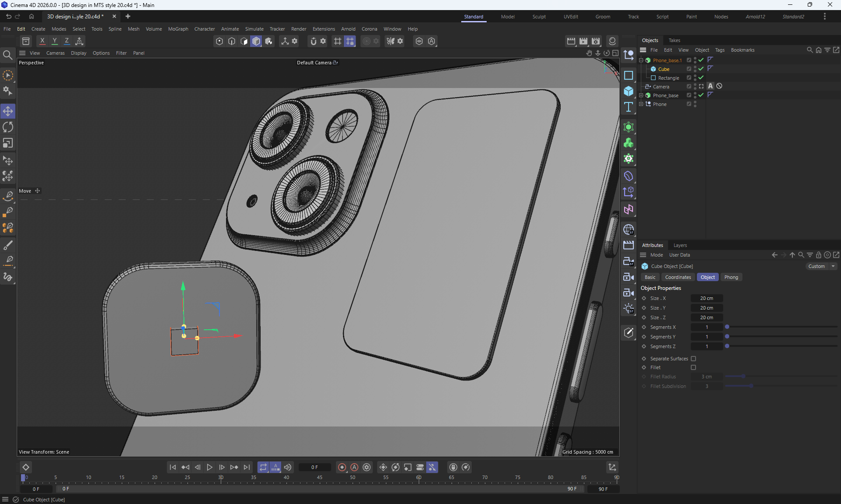
Task: Click the Text spline tool icon
Action: pyautogui.click(x=629, y=107)
